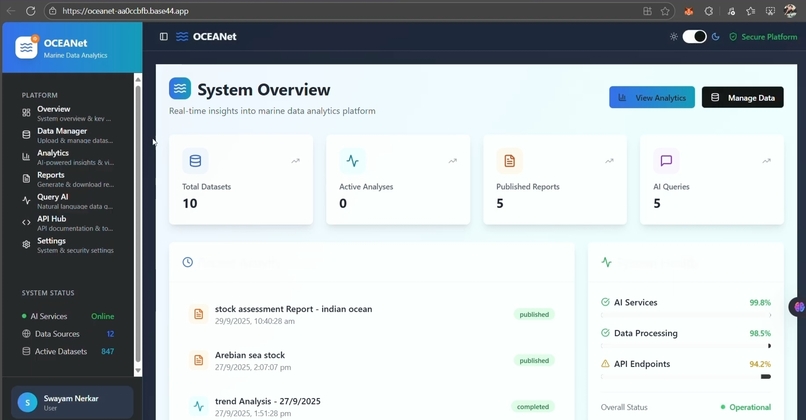Click the sun light-mode icon
Viewport: 806px width, 420px height.
tap(673, 36)
